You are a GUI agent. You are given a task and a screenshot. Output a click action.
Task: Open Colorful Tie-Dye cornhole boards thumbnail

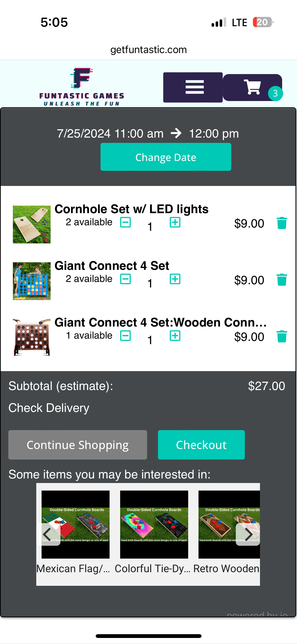(x=154, y=524)
